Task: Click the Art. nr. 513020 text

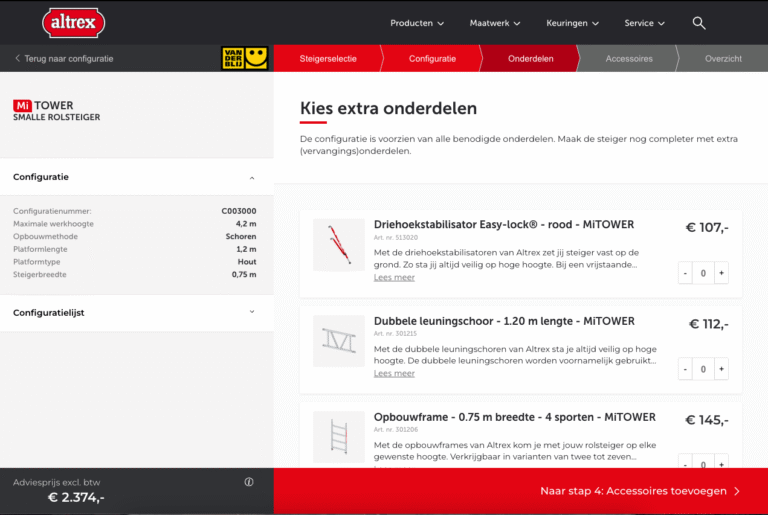Action: 396,238
